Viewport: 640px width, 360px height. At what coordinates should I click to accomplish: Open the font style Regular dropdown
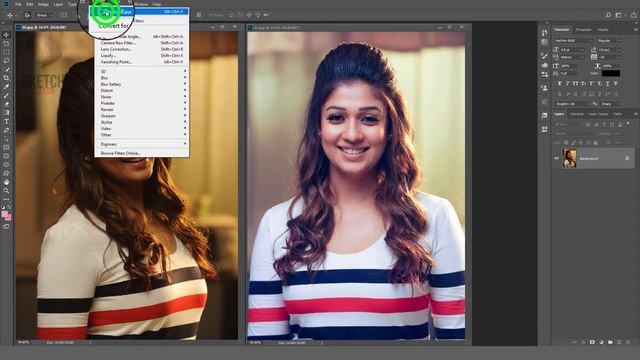click(x=609, y=40)
